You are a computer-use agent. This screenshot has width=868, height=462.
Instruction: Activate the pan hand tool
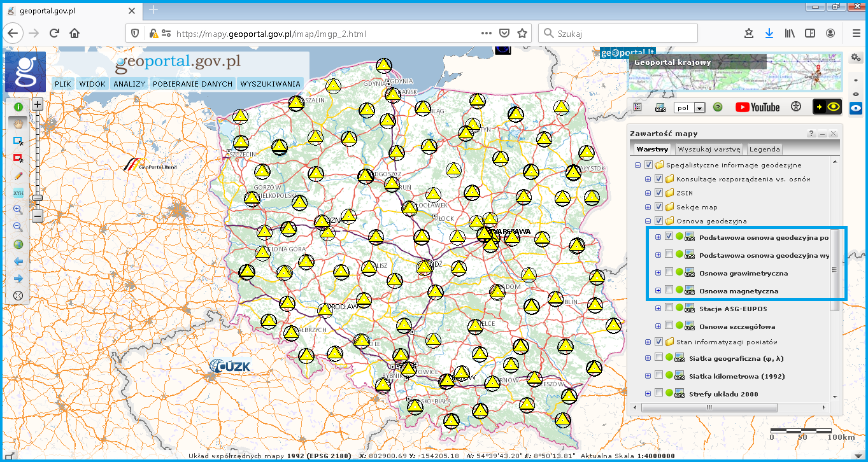click(18, 124)
